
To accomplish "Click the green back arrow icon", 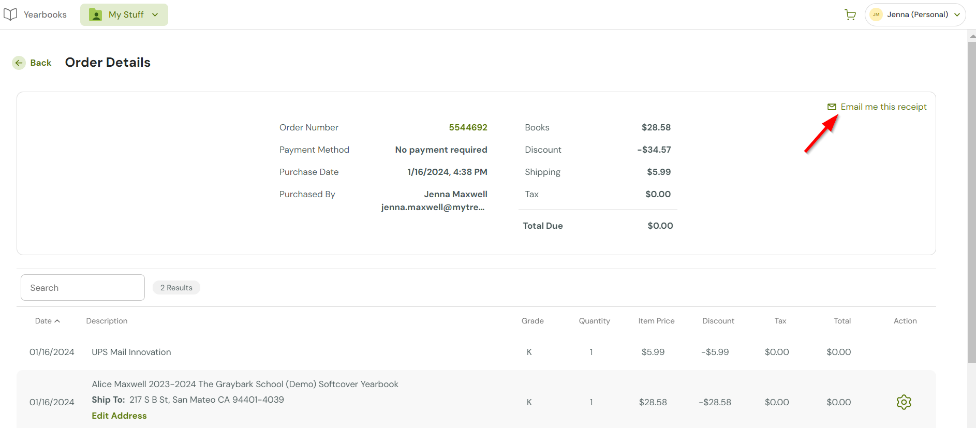I will [19, 63].
